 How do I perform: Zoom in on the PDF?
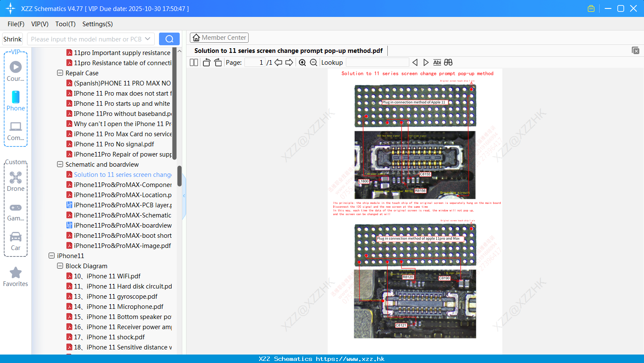tap(302, 63)
